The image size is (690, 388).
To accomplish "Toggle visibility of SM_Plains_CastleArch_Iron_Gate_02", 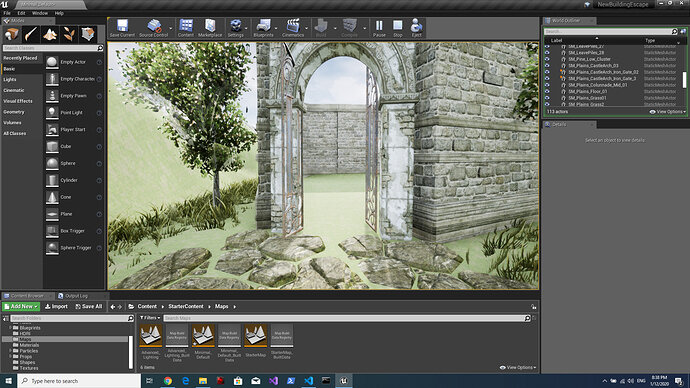I will pyautogui.click(x=547, y=72).
